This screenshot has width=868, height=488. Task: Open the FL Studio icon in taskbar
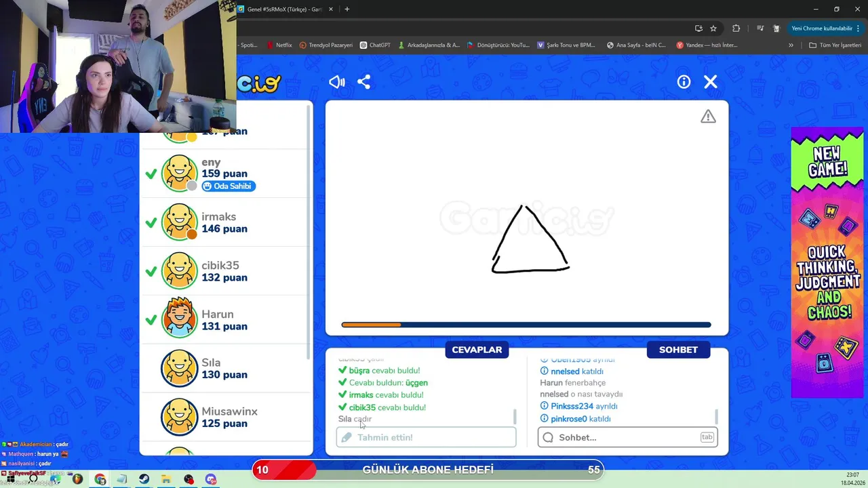tap(78, 479)
